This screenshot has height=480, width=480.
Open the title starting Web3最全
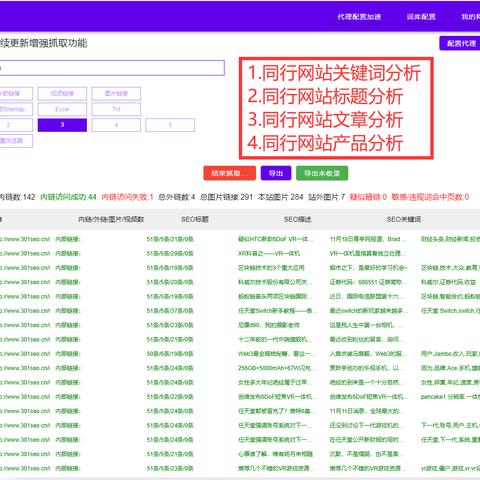[x=275, y=354]
